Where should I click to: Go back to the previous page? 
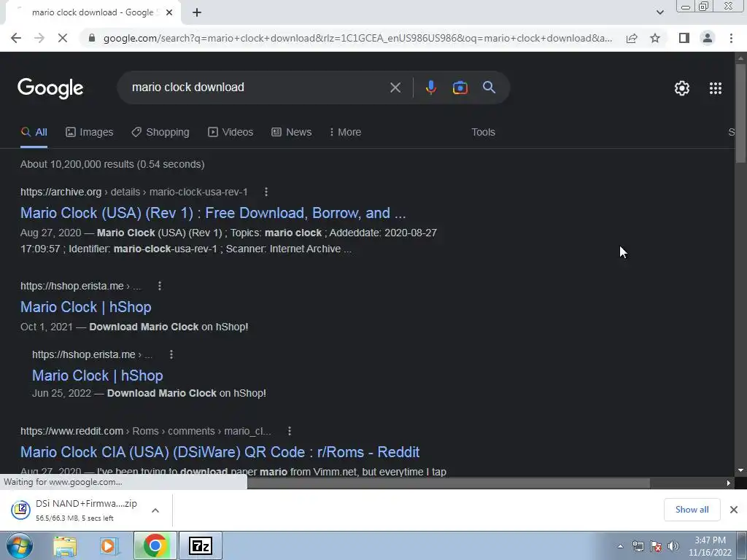point(16,38)
